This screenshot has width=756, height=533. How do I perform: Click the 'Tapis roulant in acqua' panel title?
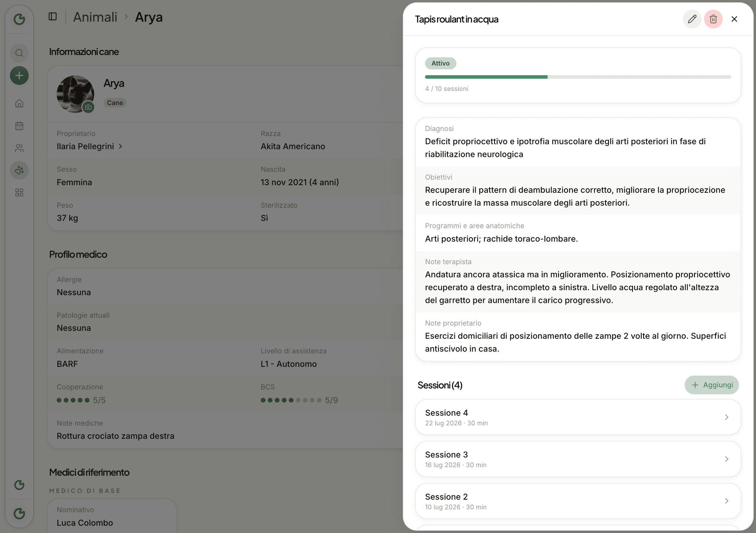tap(457, 19)
